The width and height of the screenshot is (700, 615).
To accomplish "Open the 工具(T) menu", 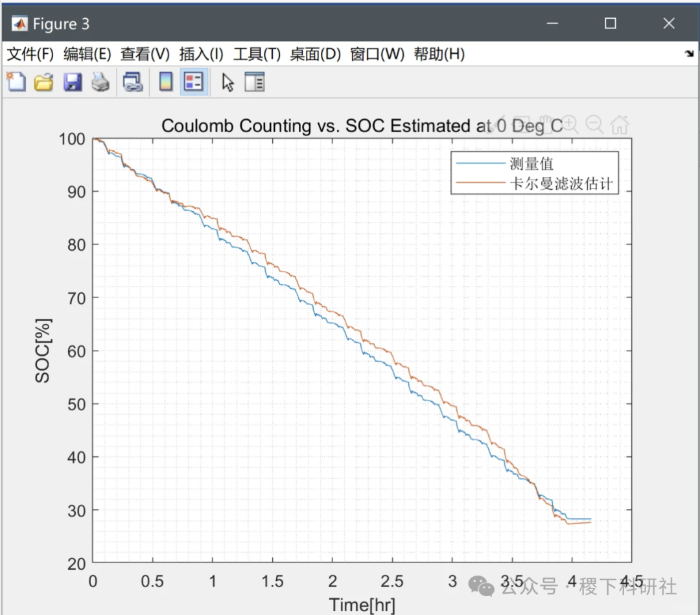I will [257, 54].
